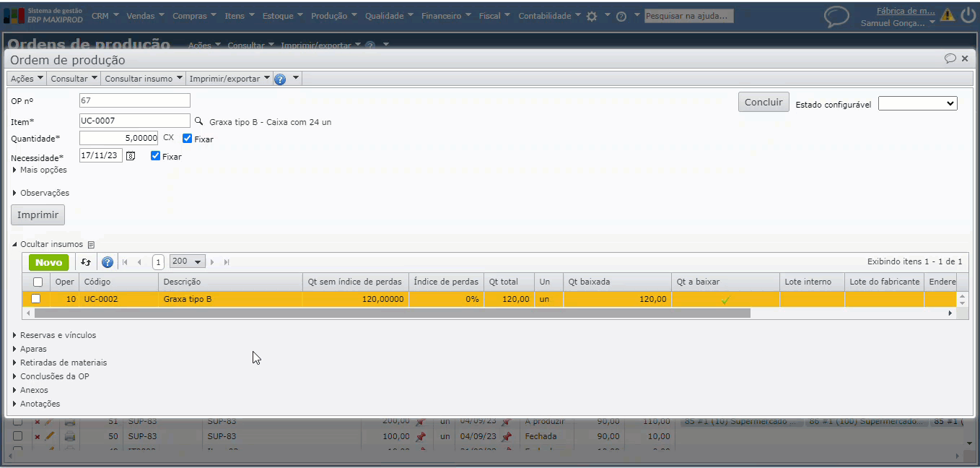Click the insumos grid horizontal scrollbar

coord(393,313)
